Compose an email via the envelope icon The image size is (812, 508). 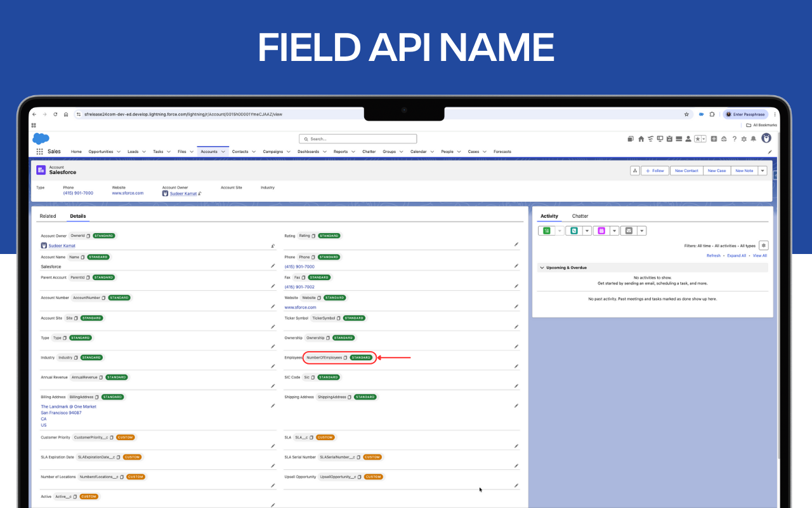coord(629,231)
